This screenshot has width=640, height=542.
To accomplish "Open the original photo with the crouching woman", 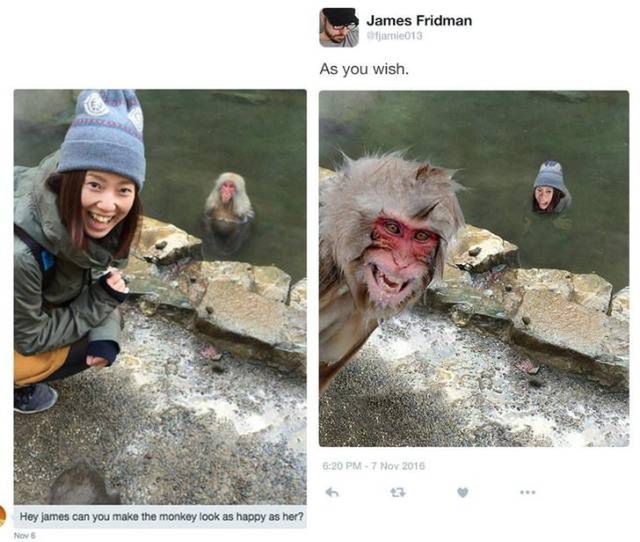I will point(160,297).
